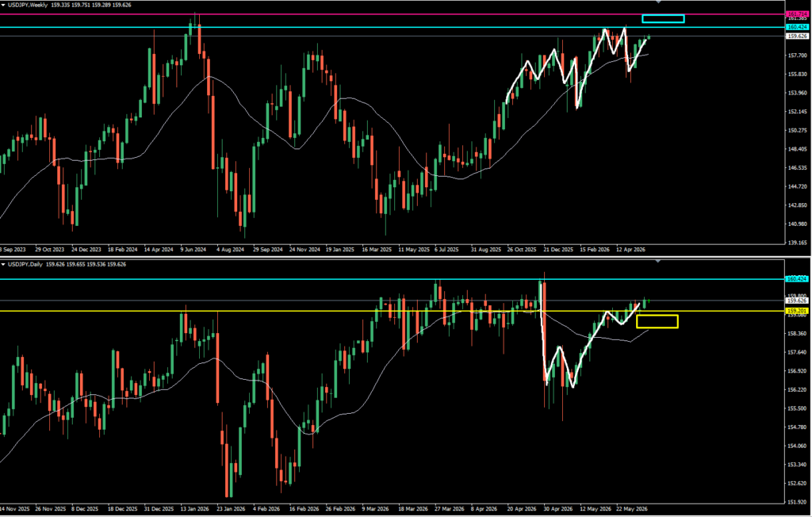
Task: Click the 156.920 value on Daily price axis
Action: 798,371
